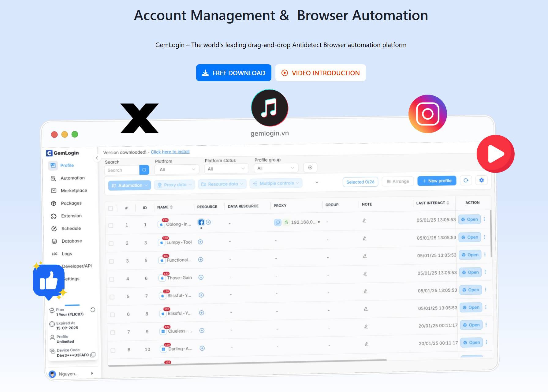Click the Selected 0/26 button
The height and width of the screenshot is (392, 548).
[x=360, y=182]
